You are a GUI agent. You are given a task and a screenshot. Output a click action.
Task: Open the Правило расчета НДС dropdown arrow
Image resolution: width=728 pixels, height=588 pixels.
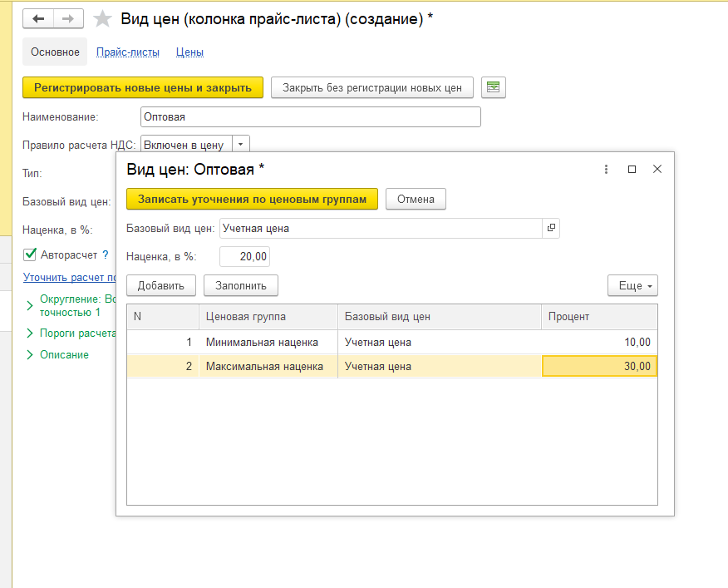[x=240, y=145]
